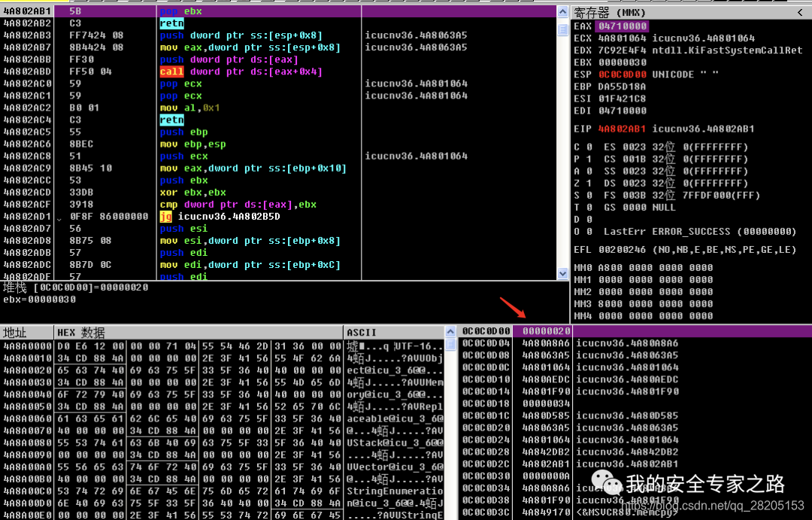
Task: Click the ECX register value 4A801064
Action: click(623, 38)
